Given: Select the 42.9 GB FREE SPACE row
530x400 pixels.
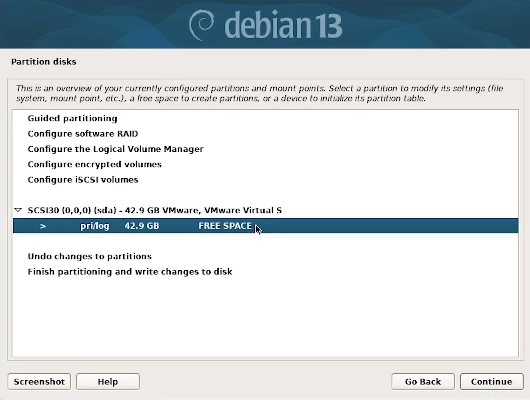Looking at the screenshot, I should tap(265, 226).
